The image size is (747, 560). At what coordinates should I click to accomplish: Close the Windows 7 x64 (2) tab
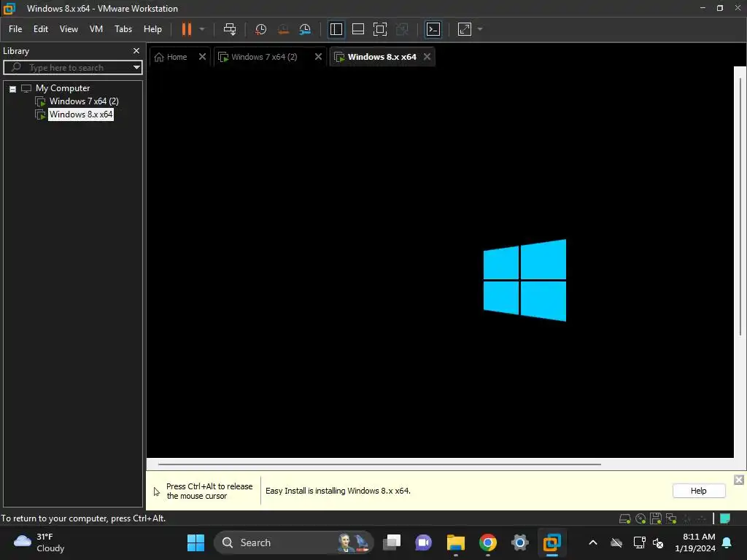point(318,57)
